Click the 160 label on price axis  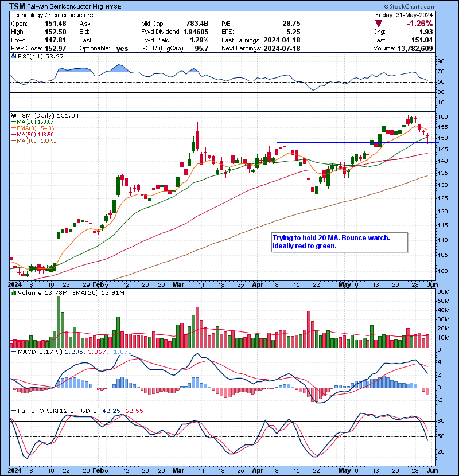pyautogui.click(x=443, y=117)
